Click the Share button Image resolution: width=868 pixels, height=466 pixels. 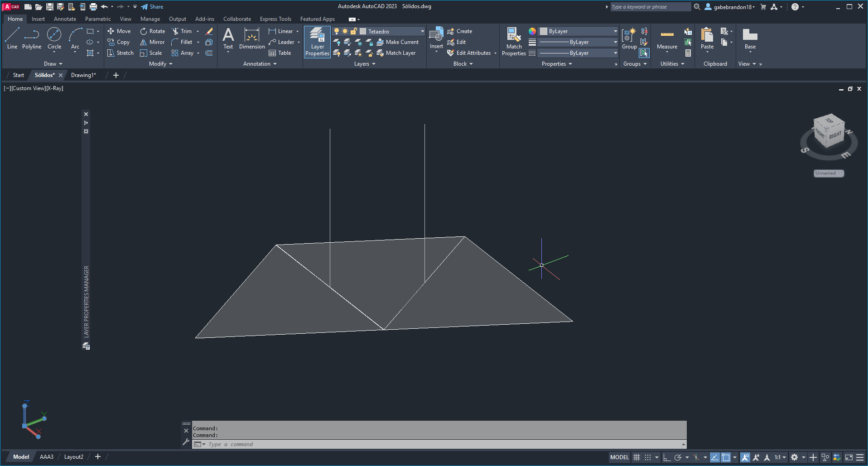(152, 7)
